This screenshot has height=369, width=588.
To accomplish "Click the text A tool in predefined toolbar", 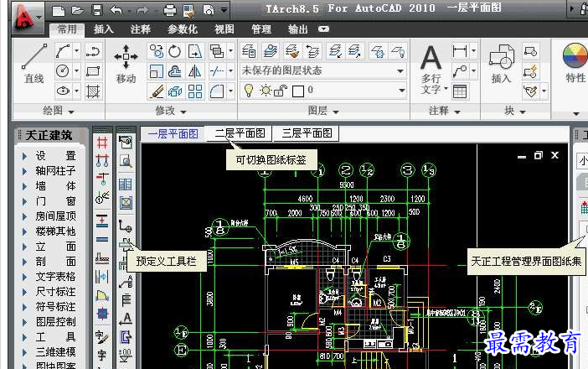I will pos(126,319).
